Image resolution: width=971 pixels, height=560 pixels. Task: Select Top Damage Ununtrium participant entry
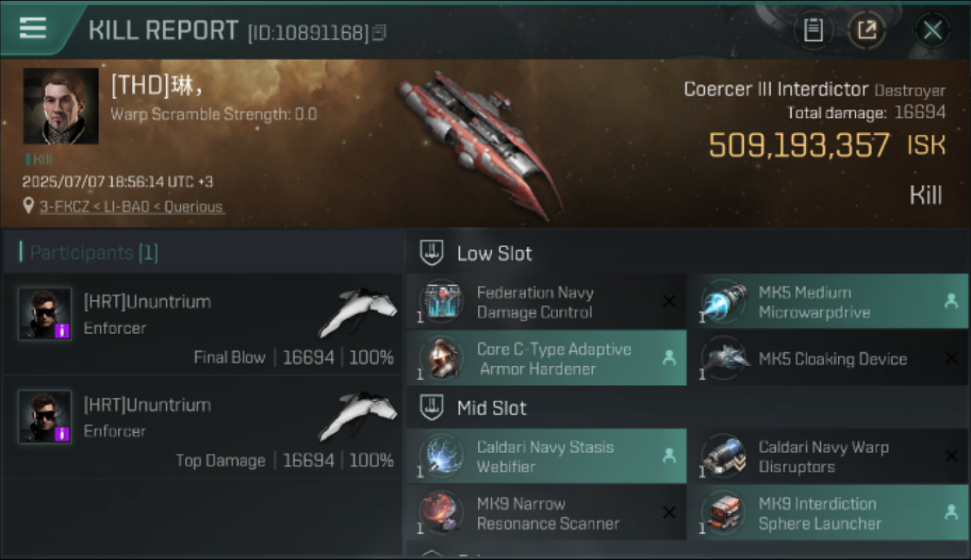tap(203, 427)
